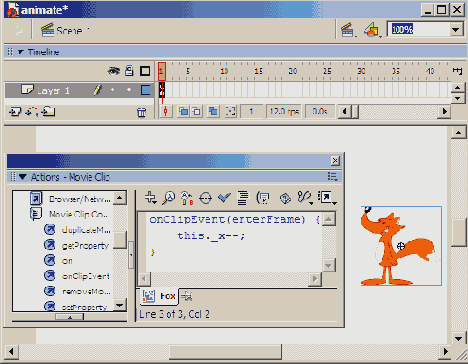The width and height of the screenshot is (468, 364).
Task: Click the this._x--; code line
Action: click(x=211, y=236)
